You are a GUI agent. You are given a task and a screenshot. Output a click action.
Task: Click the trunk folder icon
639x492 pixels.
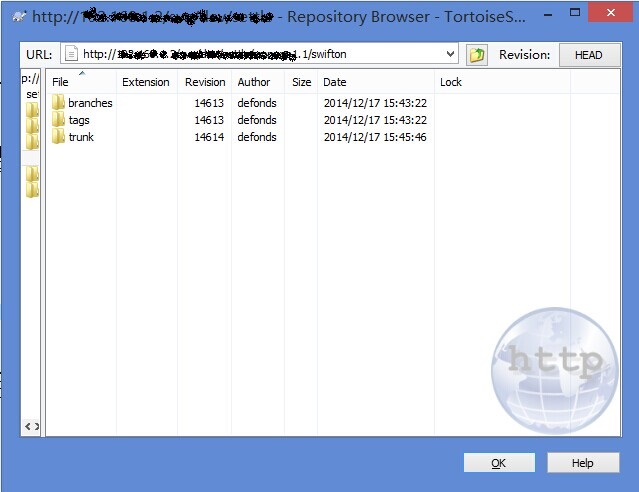[x=58, y=137]
